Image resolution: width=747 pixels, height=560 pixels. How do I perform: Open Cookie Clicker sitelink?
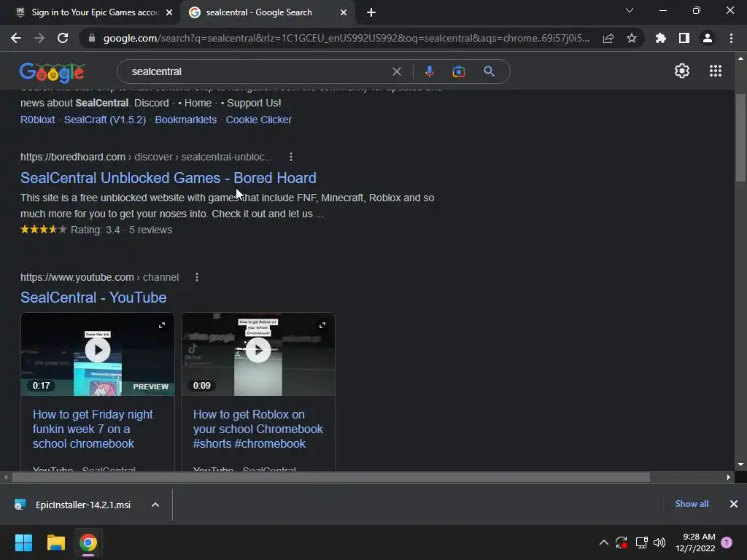(259, 120)
